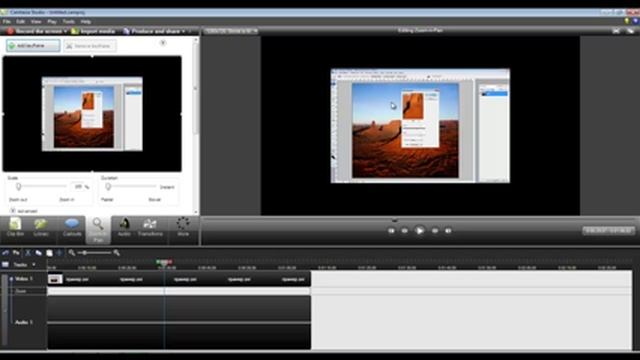
Task: Adjust the Duration slider handle
Action: click(108, 187)
